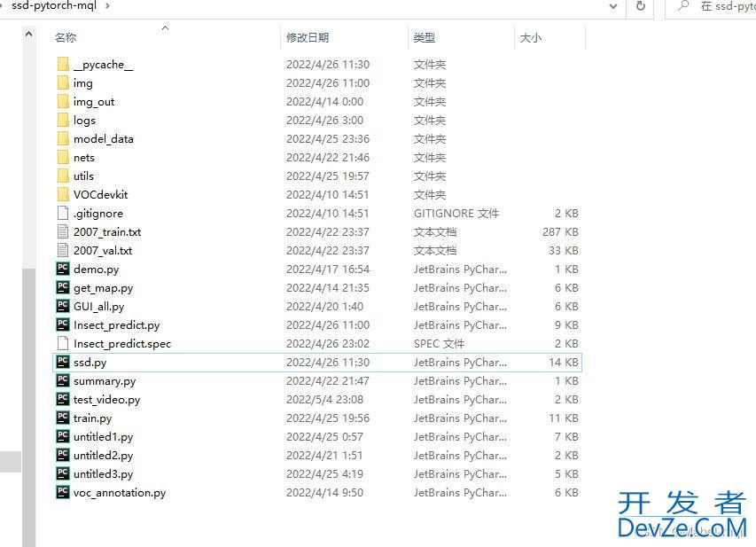Viewport: 756px width, 547px height.
Task: Click the model_data folder icon
Action: [63, 139]
